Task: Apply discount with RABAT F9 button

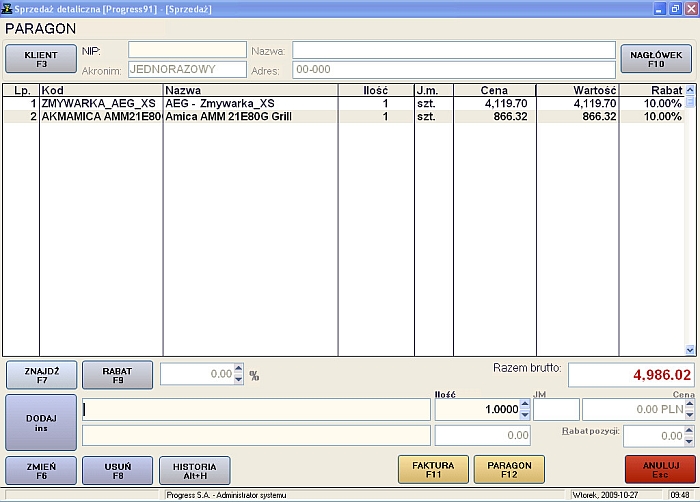Action: pyautogui.click(x=117, y=375)
